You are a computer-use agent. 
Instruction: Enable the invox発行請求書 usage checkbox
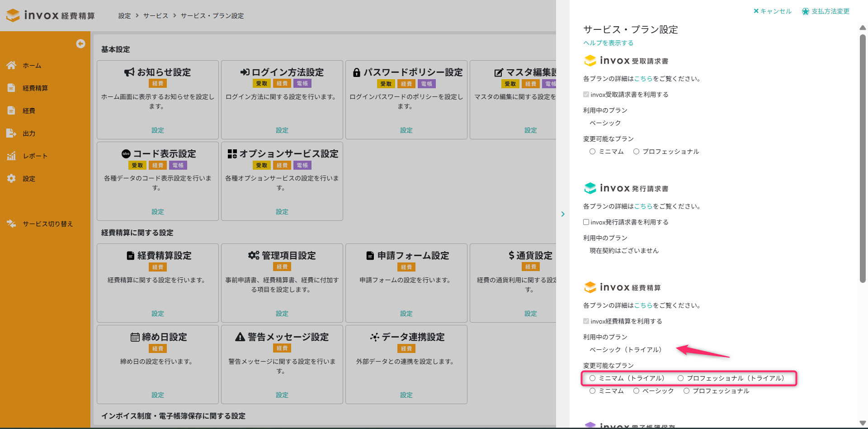[x=586, y=222]
